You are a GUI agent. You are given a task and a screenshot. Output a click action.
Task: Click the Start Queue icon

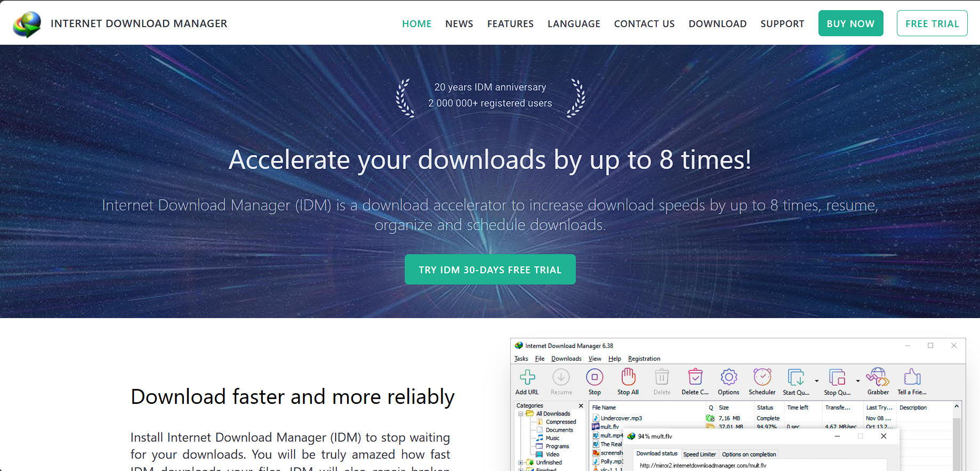(796, 377)
